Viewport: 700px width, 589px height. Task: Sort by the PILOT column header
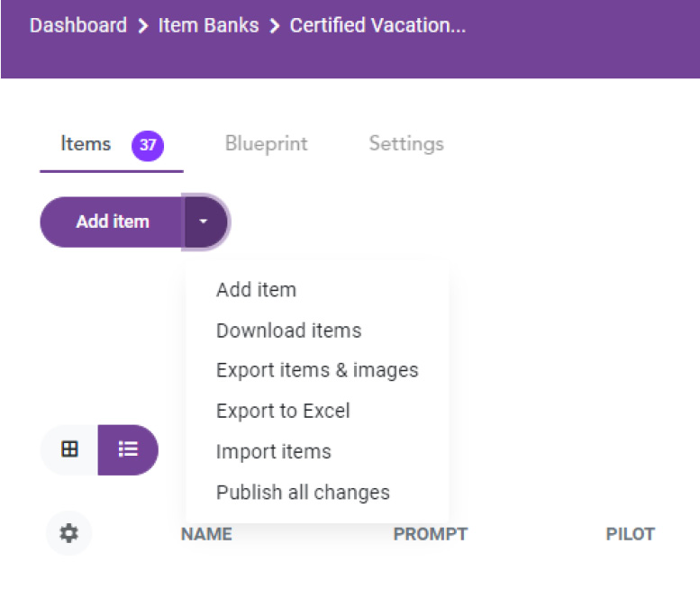tap(630, 534)
